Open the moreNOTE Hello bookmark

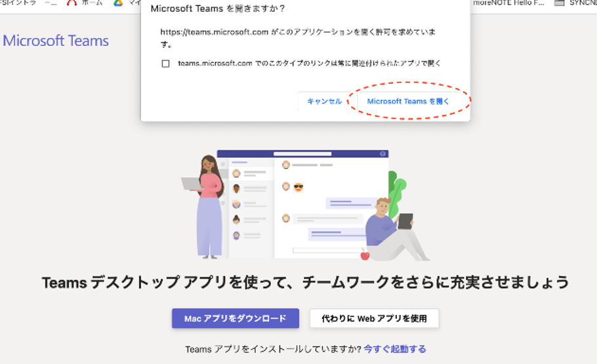pos(508,3)
